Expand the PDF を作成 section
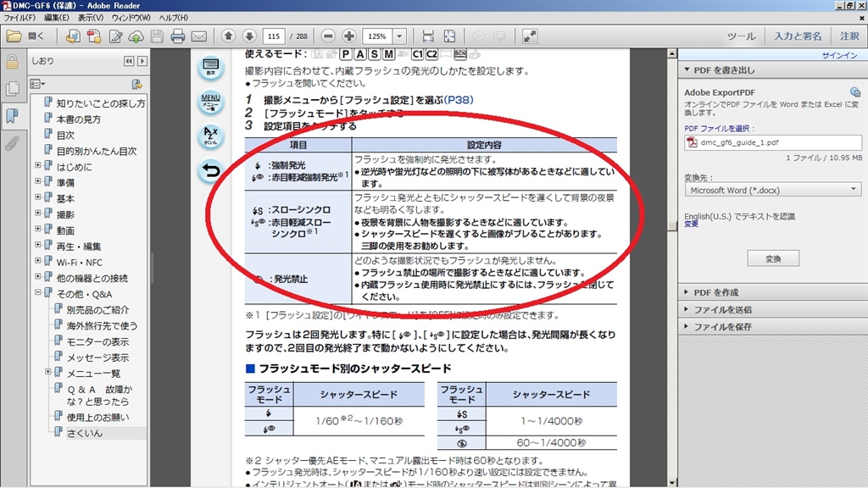Screen dimensions: 868x488 [x=687, y=291]
